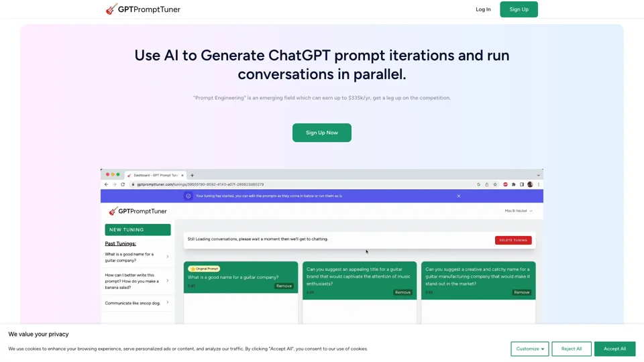Edit the 'creative and catchy name' prompt card

(x=429, y=293)
